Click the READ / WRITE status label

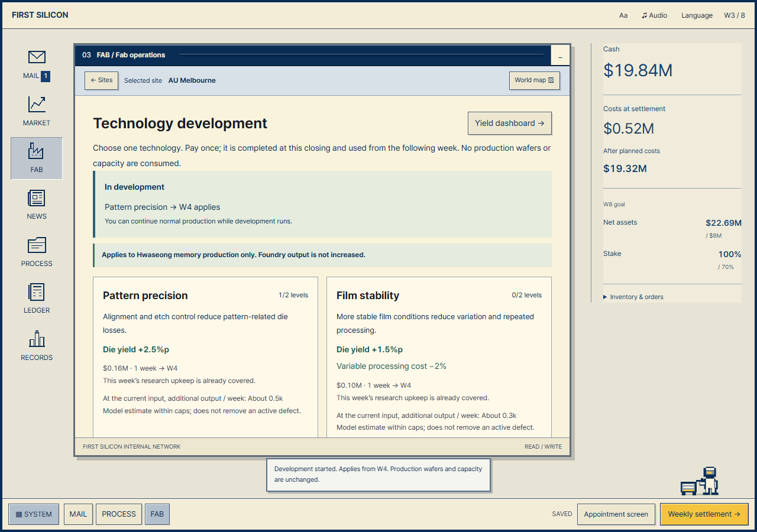[543, 447]
